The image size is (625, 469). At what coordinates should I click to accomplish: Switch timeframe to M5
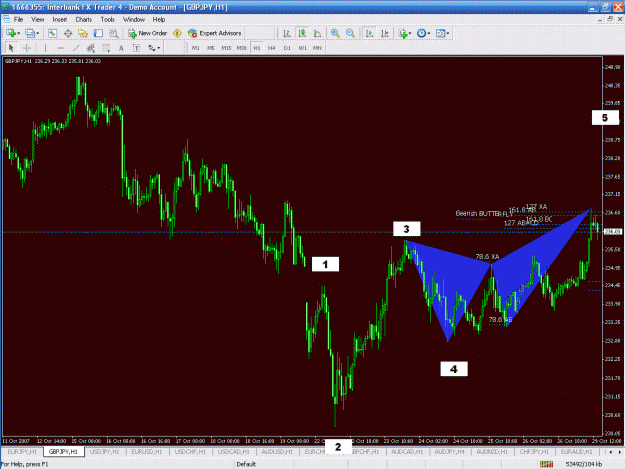[211, 48]
